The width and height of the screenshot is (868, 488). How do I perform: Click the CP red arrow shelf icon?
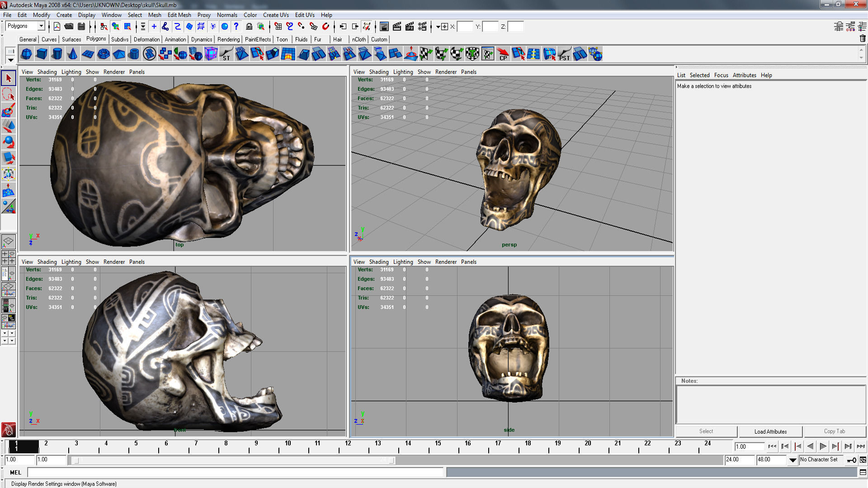[503, 54]
